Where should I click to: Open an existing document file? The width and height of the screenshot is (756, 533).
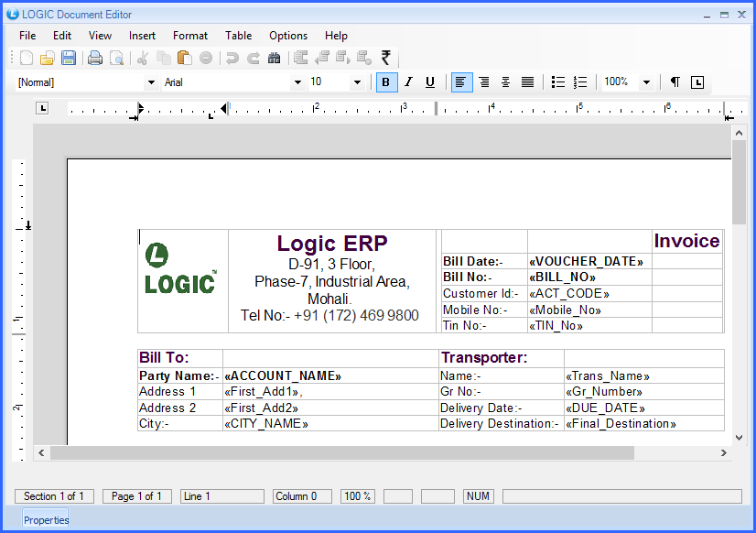48,58
